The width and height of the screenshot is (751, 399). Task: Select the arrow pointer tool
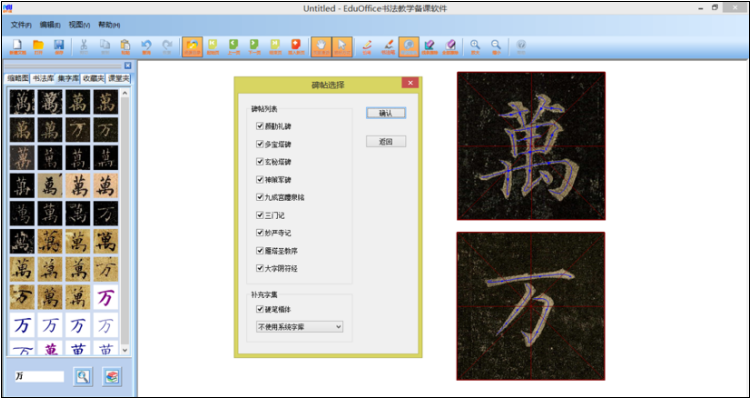(x=342, y=47)
